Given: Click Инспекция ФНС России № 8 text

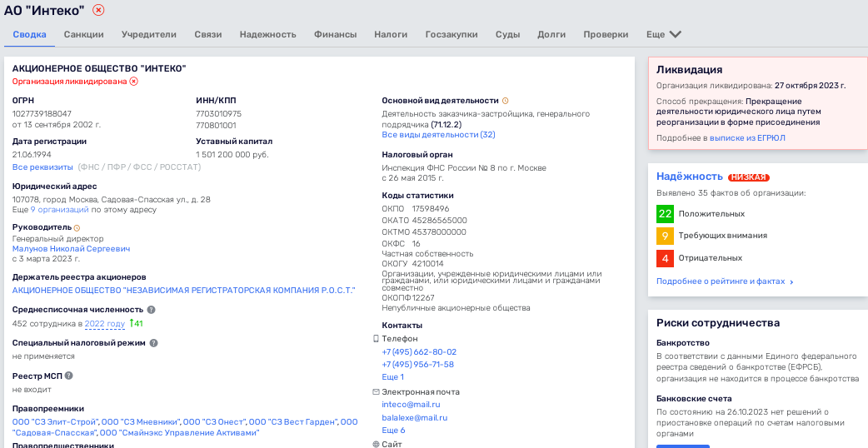Looking at the screenshot, I should [x=464, y=167].
